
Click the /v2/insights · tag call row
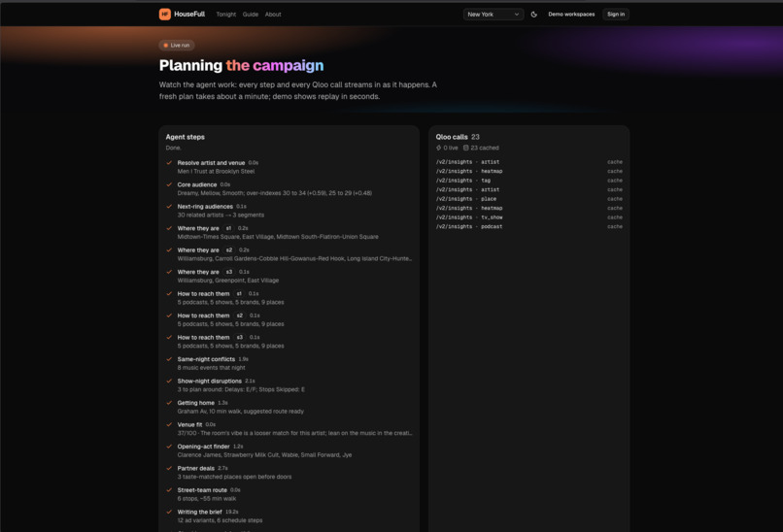coord(528,181)
